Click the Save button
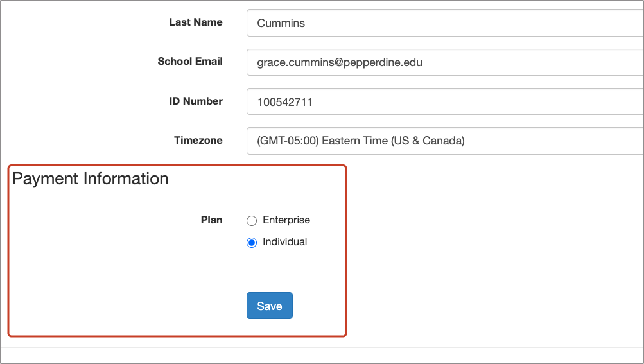Viewport: 644px width, 364px height. (x=270, y=306)
